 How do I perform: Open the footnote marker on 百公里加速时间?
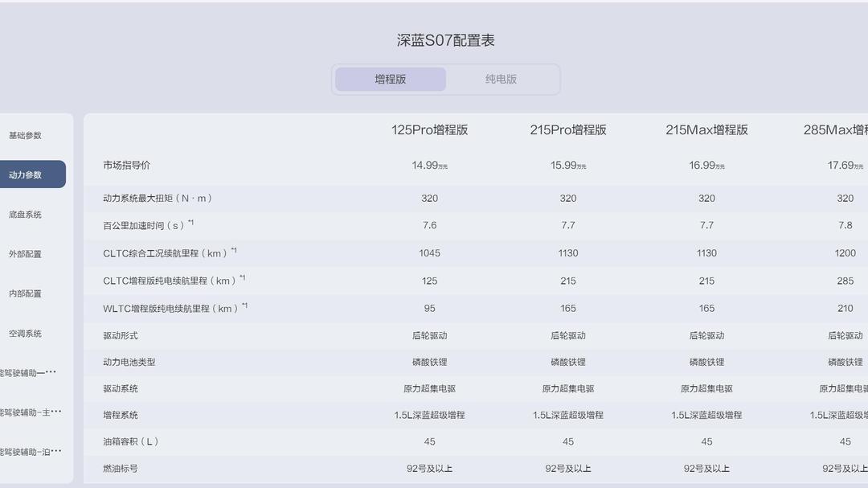tap(191, 221)
